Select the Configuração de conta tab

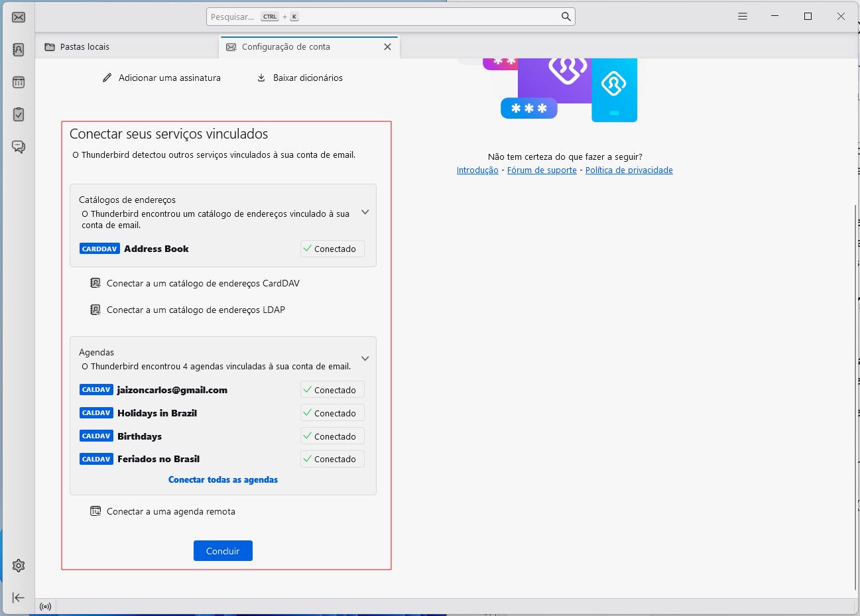tap(309, 46)
